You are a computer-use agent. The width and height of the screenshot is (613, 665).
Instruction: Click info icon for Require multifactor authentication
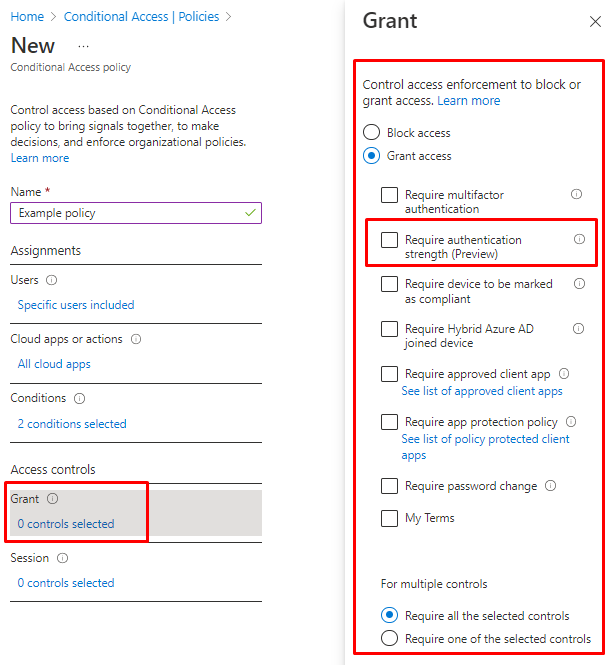[x=576, y=195]
